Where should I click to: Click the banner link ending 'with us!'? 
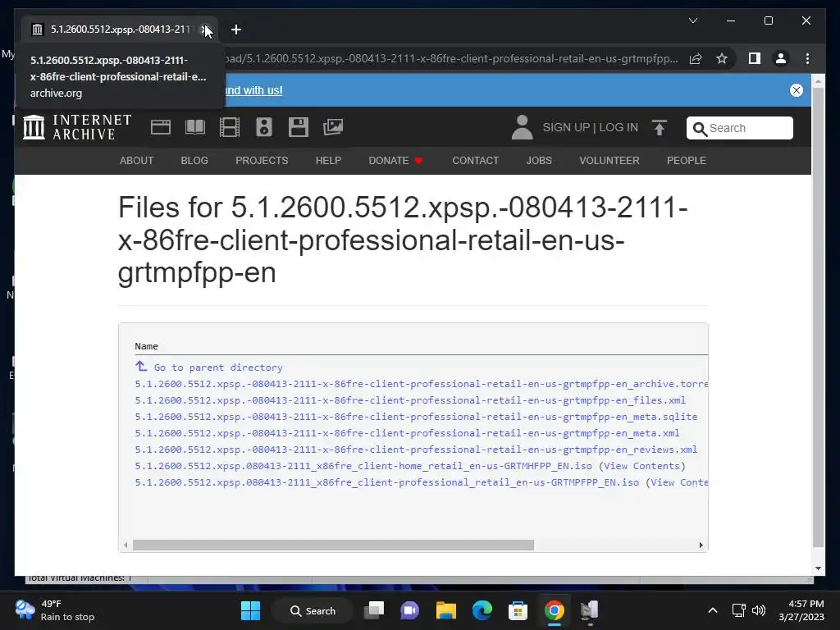pyautogui.click(x=253, y=90)
